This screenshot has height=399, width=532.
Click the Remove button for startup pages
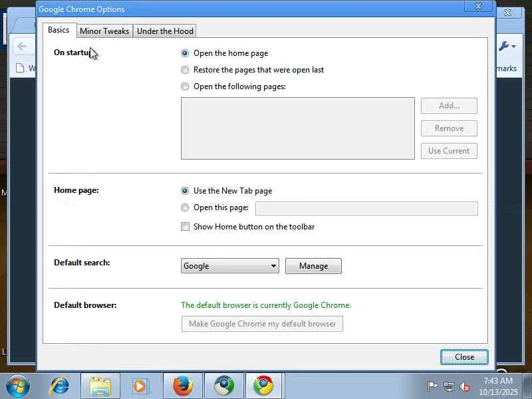[450, 128]
